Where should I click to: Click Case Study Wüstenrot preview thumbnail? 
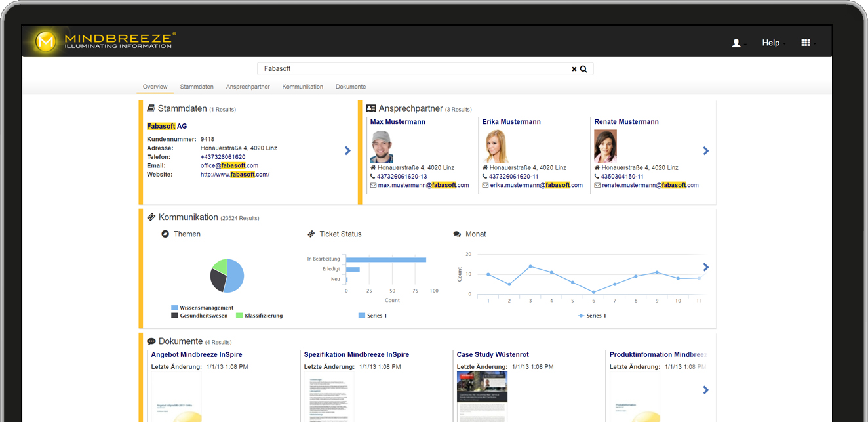point(483,397)
